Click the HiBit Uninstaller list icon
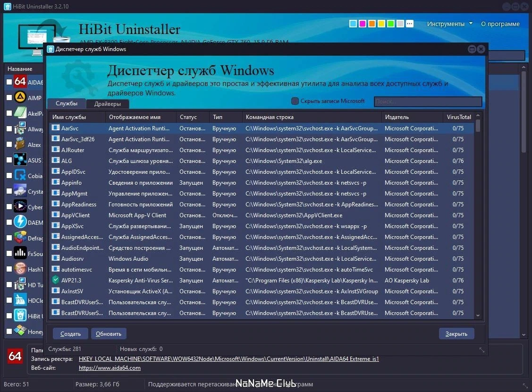 point(20,315)
